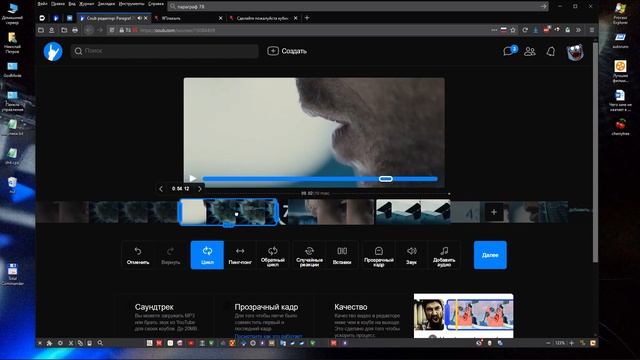Click the zoom in plus in status bar
The height and width of the screenshot is (360, 640).
(x=571, y=343)
